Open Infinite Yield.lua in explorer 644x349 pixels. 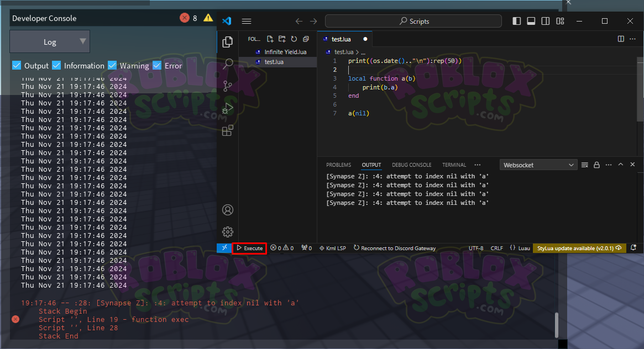click(285, 52)
